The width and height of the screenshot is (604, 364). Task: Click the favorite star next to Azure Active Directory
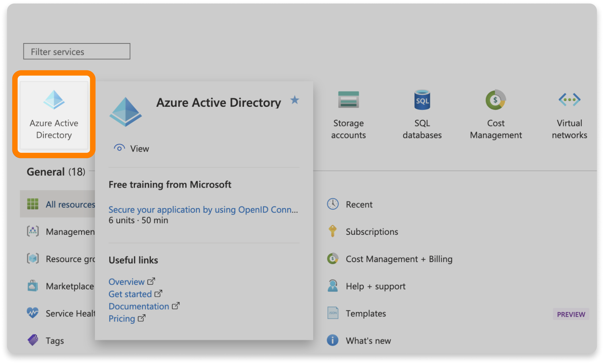[294, 100]
